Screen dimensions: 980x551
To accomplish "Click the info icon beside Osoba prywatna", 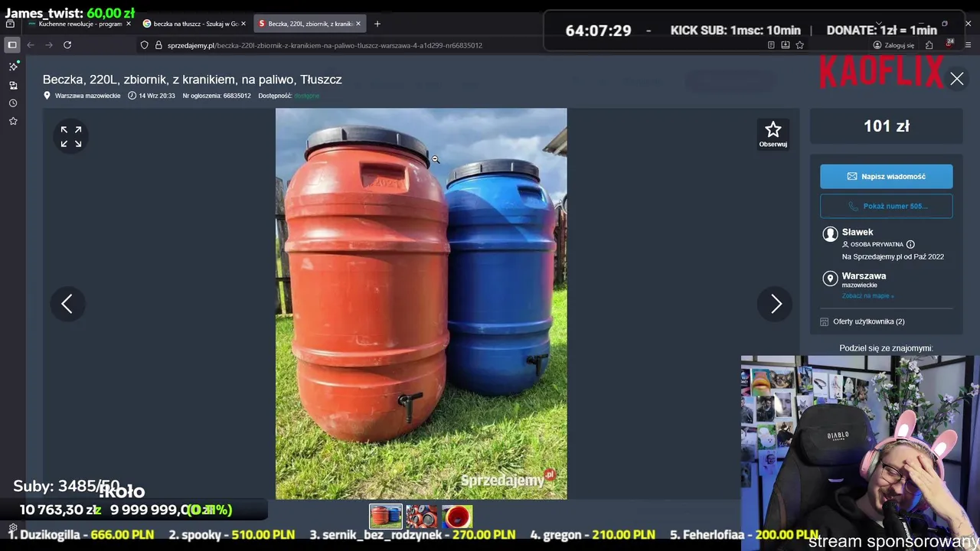I will tap(910, 244).
